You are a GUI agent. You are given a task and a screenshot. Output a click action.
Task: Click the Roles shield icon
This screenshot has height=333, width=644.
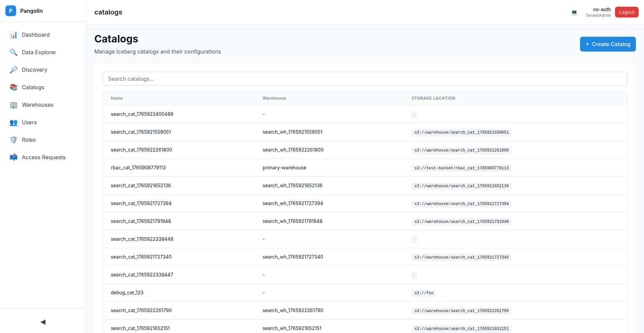[x=13, y=140]
